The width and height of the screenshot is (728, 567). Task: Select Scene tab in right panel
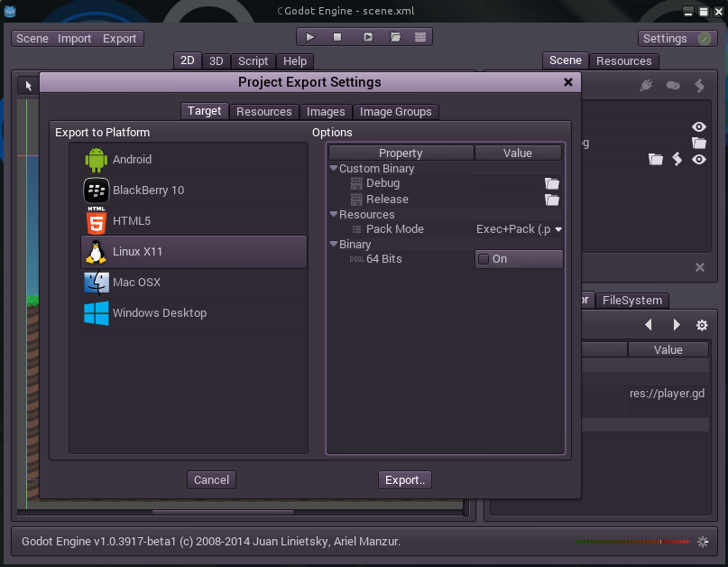pyautogui.click(x=565, y=60)
